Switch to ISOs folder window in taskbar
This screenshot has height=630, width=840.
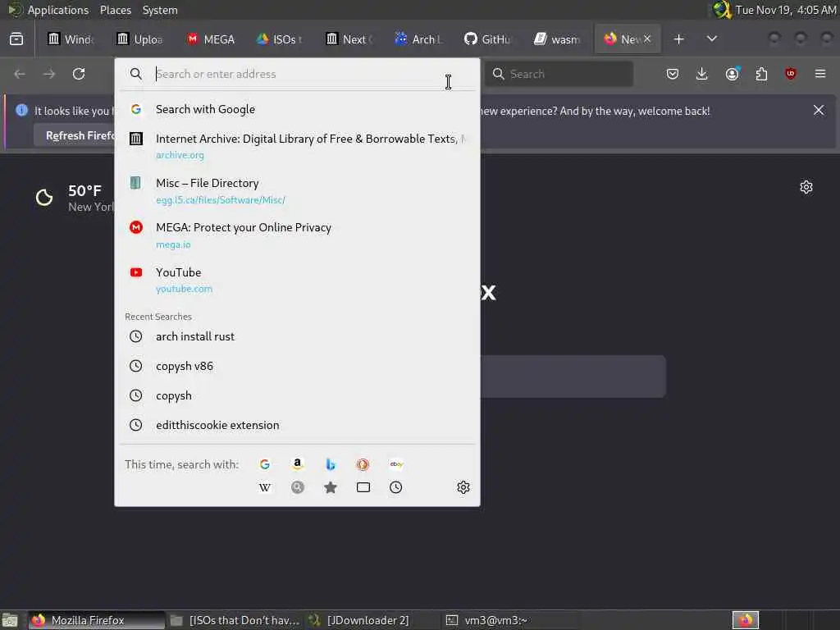235,620
